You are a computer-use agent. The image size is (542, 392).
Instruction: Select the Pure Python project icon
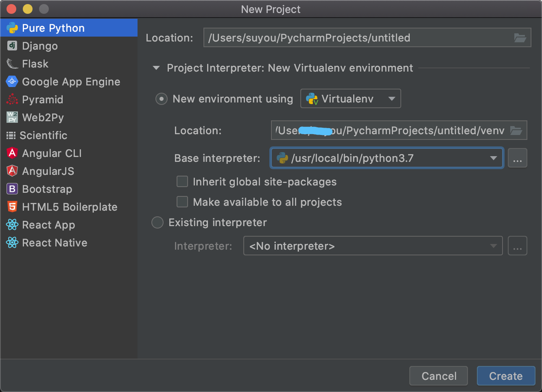(x=12, y=28)
